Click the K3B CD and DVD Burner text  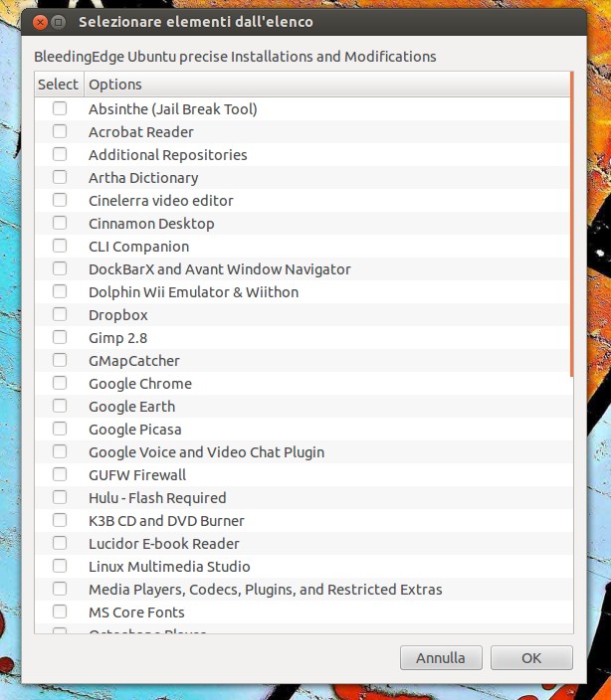pos(166,521)
